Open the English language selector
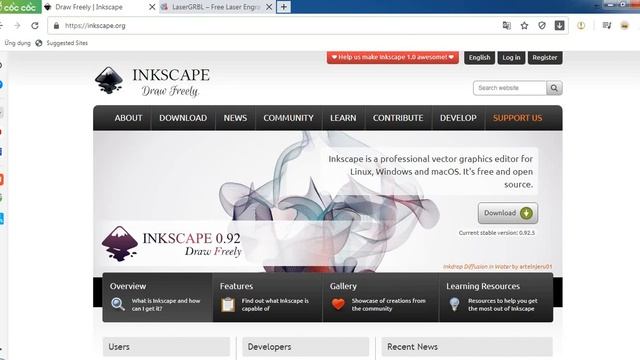 pyautogui.click(x=479, y=58)
